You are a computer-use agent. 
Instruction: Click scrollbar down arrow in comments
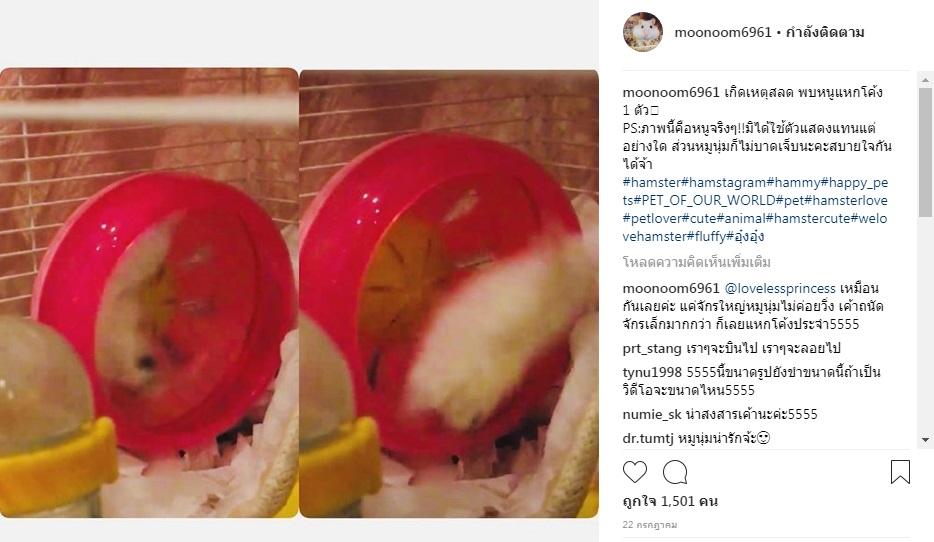(925, 440)
